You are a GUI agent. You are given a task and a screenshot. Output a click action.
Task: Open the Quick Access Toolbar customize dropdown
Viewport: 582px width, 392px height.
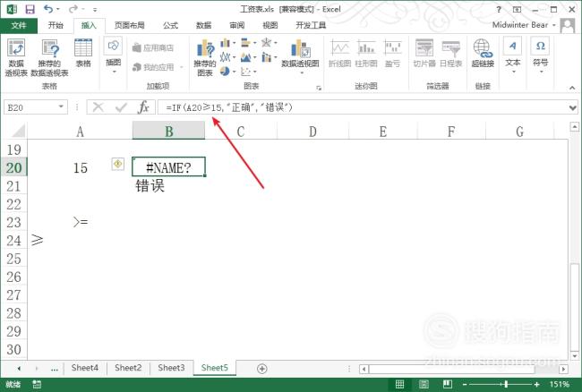(95, 9)
